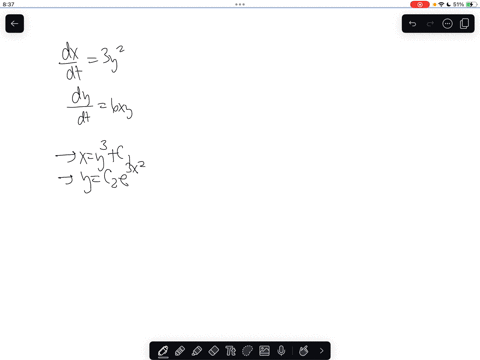This screenshot has height=360, width=480.
Task: Open the pages overview icon
Action: click(464, 24)
